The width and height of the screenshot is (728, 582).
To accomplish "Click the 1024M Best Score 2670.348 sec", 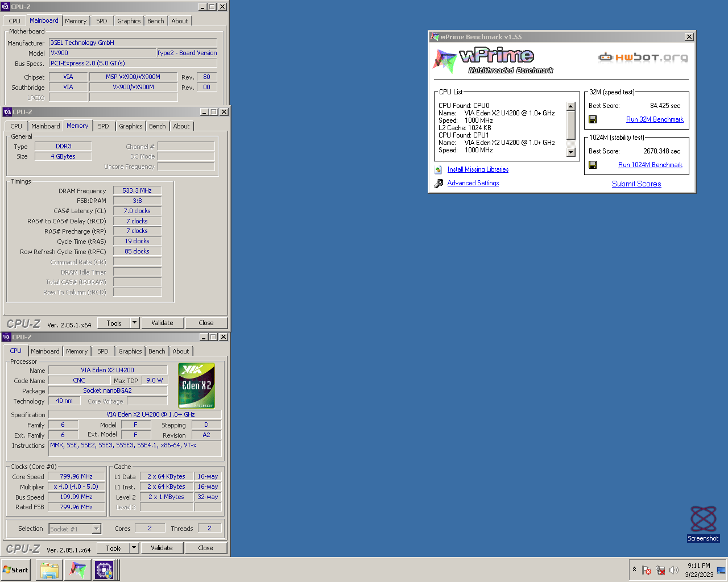I will click(661, 151).
